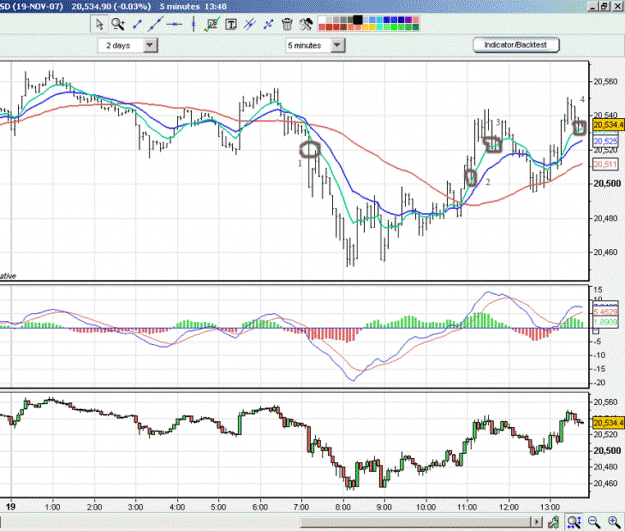Viewport: 625px width, 531px height.
Task: Click the yellow 20,534.4 price label on top chart
Action: coord(608,125)
